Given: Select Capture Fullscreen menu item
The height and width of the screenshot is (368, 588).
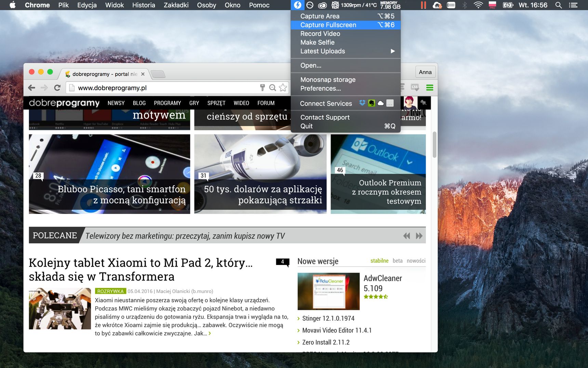Looking at the screenshot, I should (346, 25).
